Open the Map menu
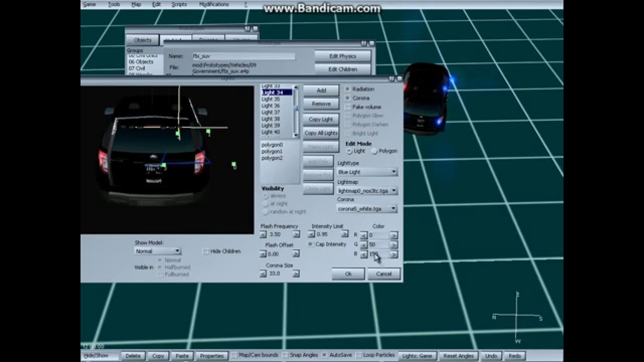 click(136, 4)
